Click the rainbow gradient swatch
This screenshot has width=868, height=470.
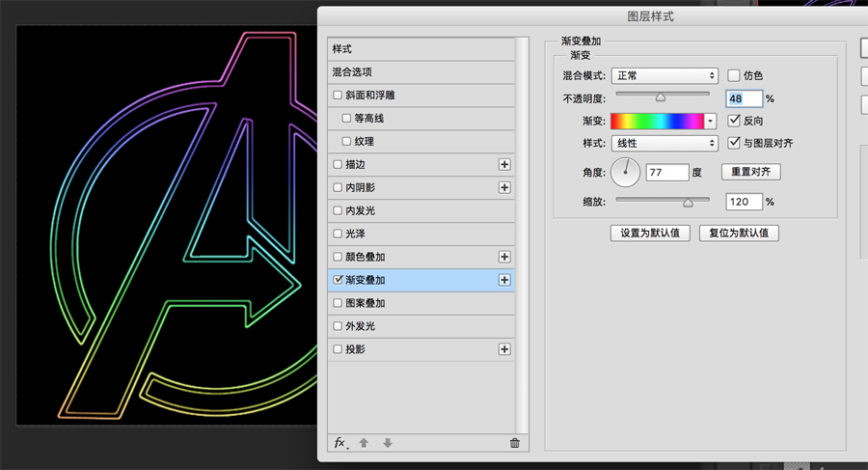(x=657, y=121)
